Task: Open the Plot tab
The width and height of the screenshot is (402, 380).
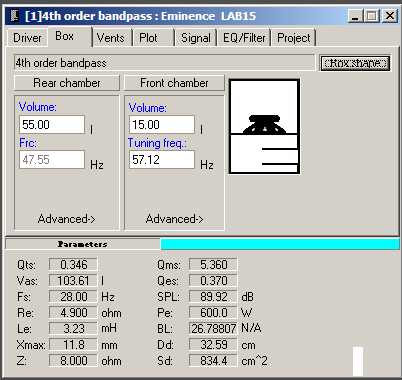Action: click(x=153, y=38)
